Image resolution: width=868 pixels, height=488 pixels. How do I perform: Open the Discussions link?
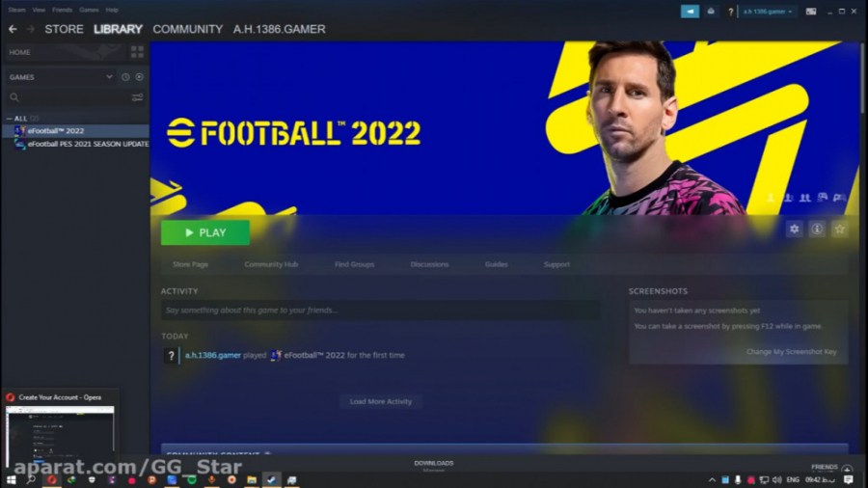(429, 264)
